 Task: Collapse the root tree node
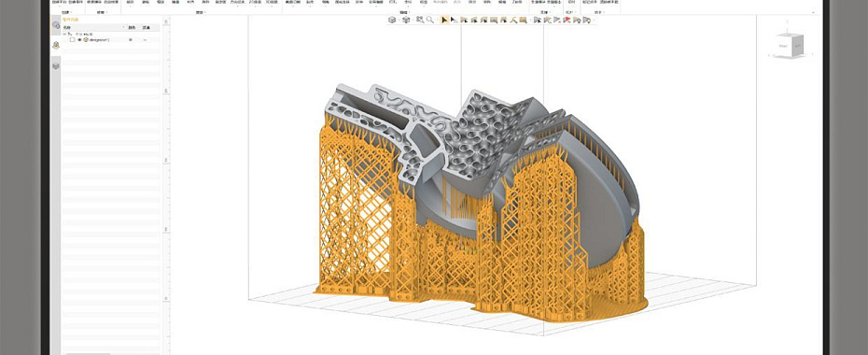[x=63, y=34]
